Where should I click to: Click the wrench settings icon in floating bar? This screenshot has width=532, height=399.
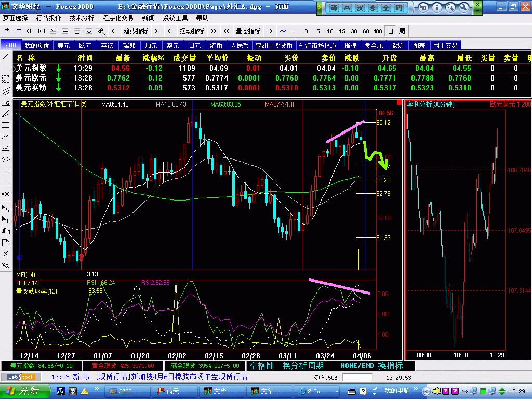click(463, 7)
